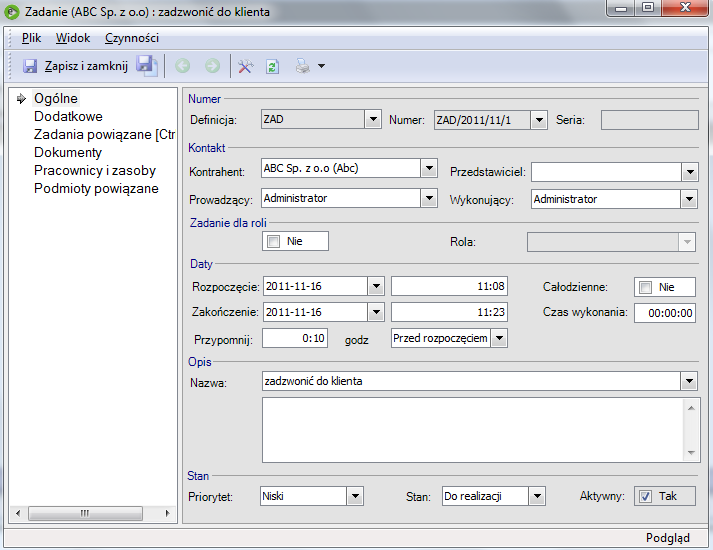Click the side panel scroll left arrow
The height and width of the screenshot is (550, 713).
click(x=18, y=513)
